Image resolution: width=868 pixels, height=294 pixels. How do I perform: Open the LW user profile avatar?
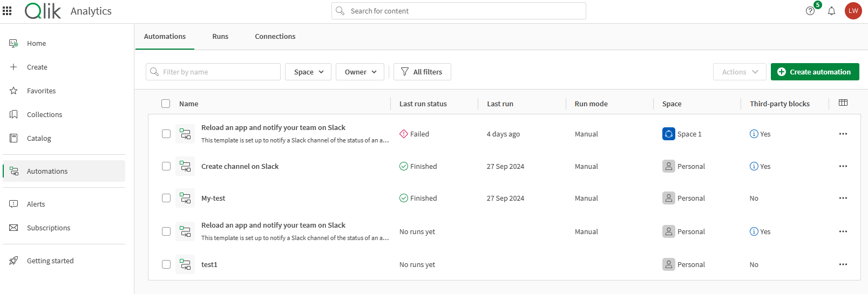pos(853,11)
